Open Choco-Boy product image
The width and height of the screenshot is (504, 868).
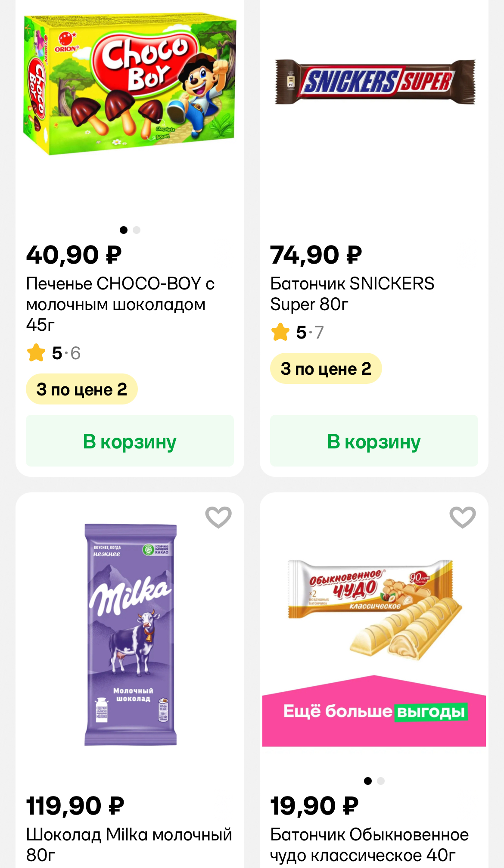[130, 84]
